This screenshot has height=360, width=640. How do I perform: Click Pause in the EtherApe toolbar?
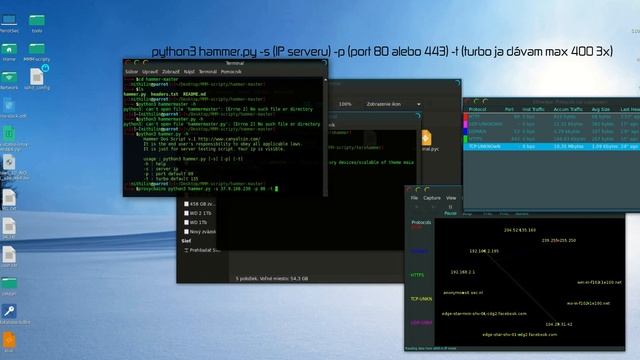(450, 210)
